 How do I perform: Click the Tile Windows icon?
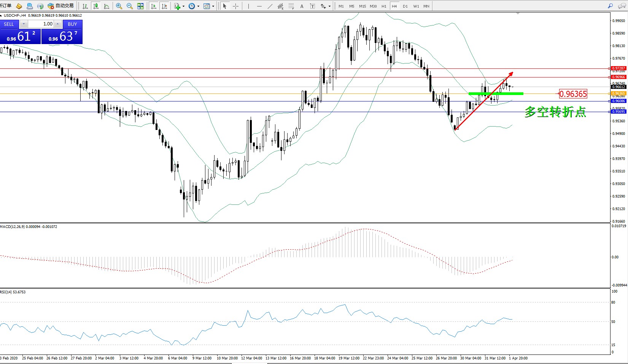[x=140, y=6]
